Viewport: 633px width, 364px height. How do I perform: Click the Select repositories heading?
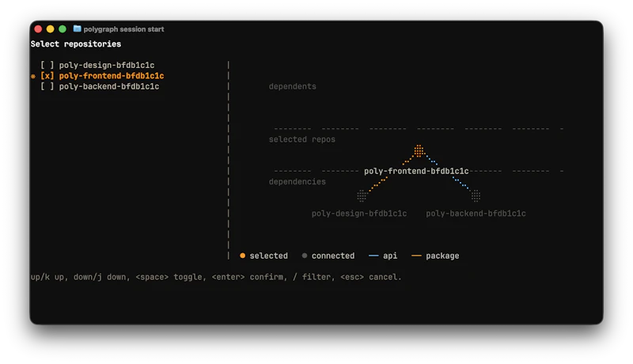pos(76,44)
